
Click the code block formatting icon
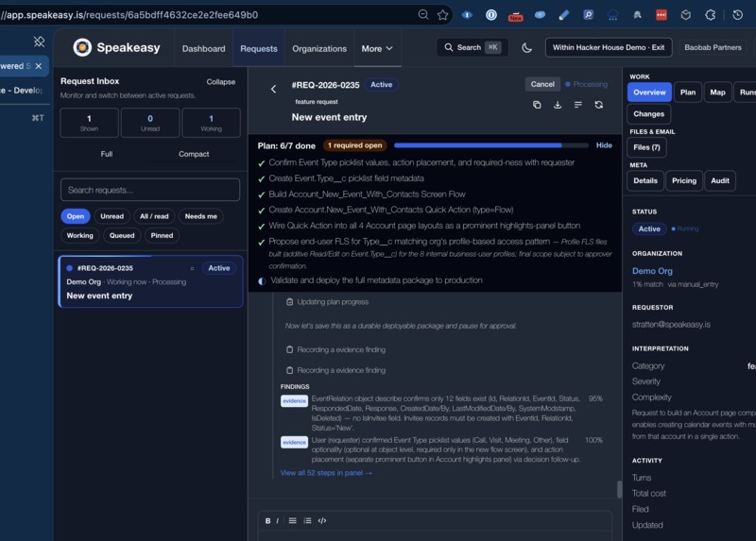coord(322,521)
